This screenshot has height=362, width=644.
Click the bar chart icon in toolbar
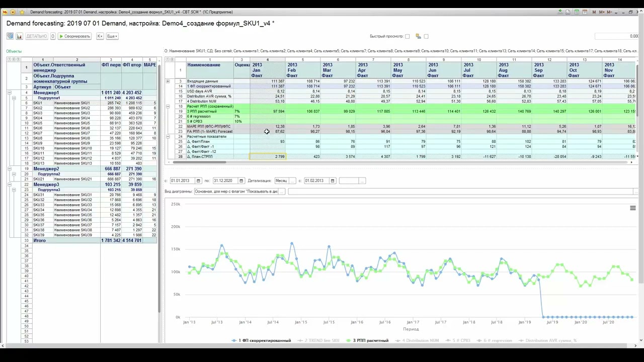point(19,36)
